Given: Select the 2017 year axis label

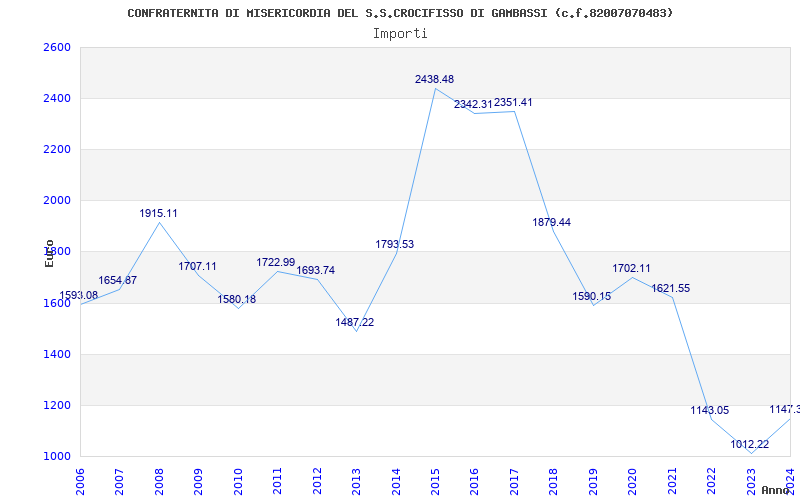Looking at the screenshot, I should [x=514, y=481].
